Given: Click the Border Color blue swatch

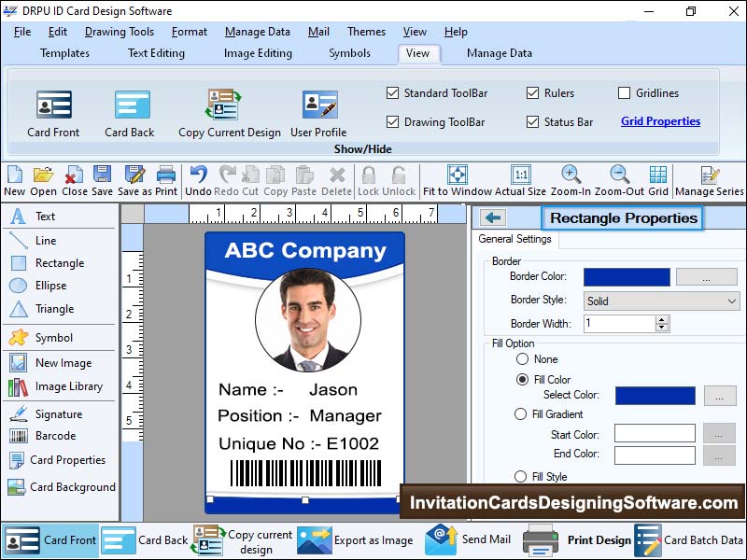Looking at the screenshot, I should click(627, 277).
